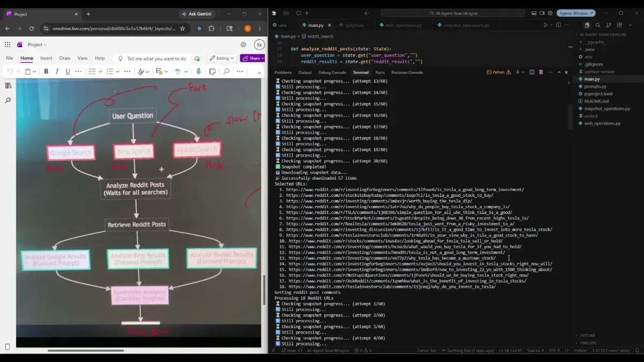Switch to the Insert ribbon tab
The height and width of the screenshot is (362, 644).
[46, 58]
